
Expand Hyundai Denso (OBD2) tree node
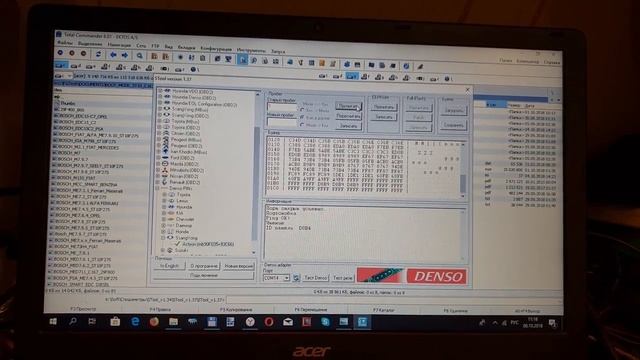click(160, 97)
